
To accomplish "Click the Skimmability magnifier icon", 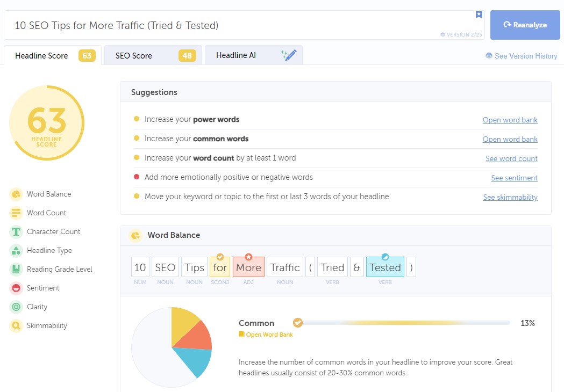I will pos(16,325).
